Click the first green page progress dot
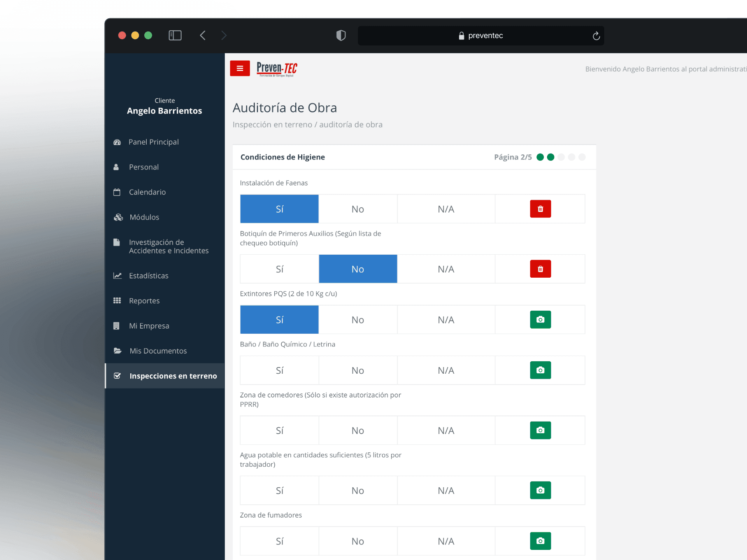The image size is (747, 560). (x=540, y=157)
